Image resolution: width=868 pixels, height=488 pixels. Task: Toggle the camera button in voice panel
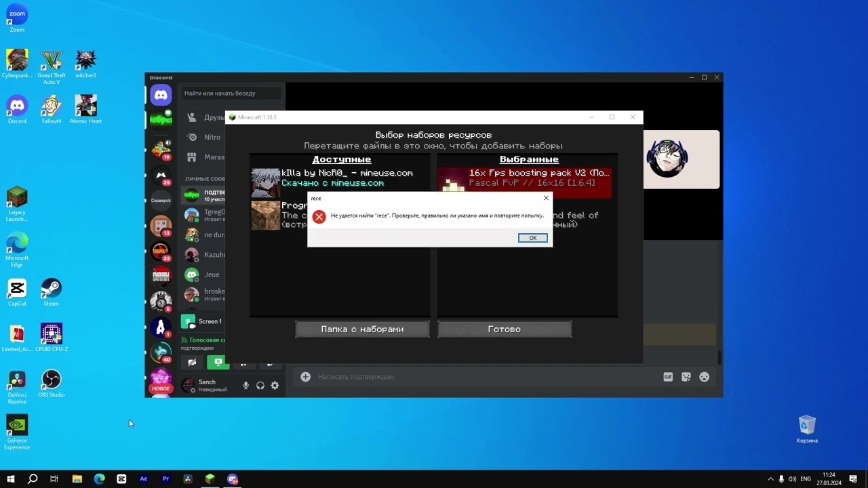click(192, 363)
